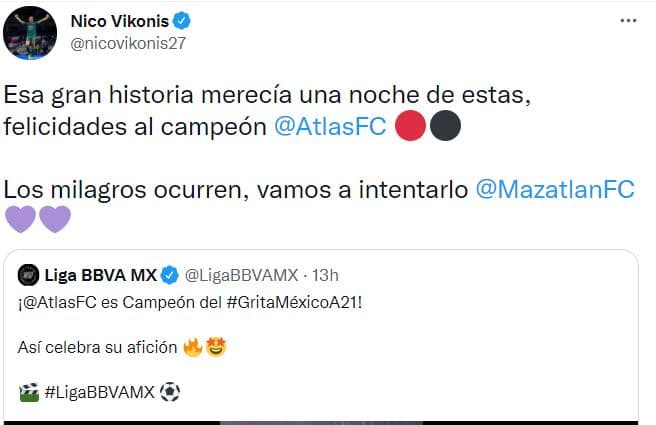Click the soccer ball emoji
The width and height of the screenshot is (656, 425).
170,392
